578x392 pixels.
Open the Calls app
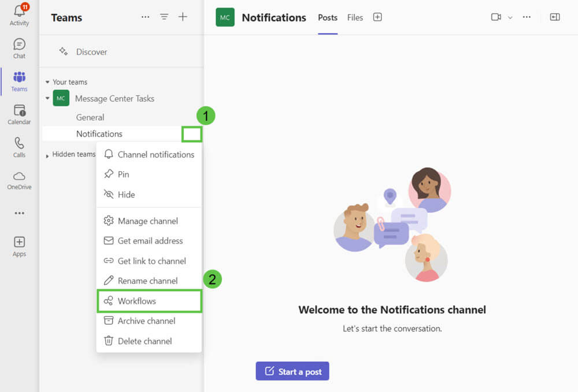click(19, 147)
